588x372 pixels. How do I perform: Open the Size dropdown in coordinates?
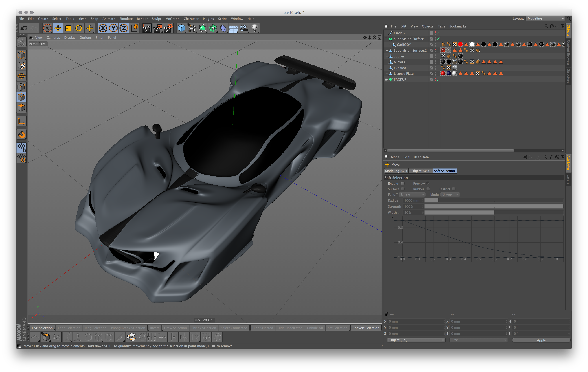[478, 340]
